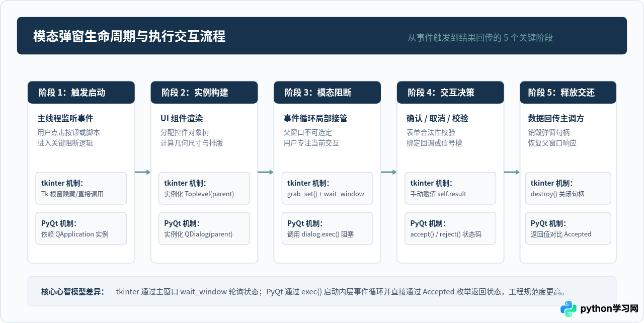This screenshot has width=644, height=323.
Task: Click the text accept() / reject() 状态码
Action: pos(446,234)
